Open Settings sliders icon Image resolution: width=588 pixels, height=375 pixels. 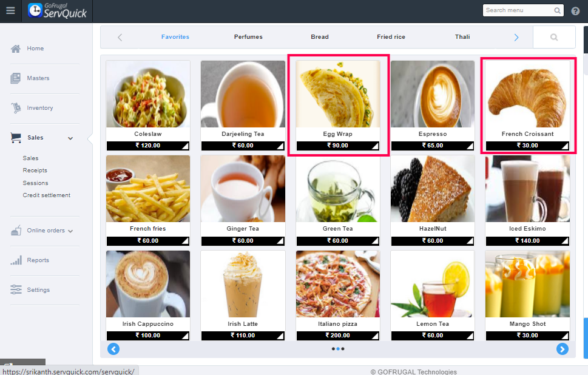point(16,289)
